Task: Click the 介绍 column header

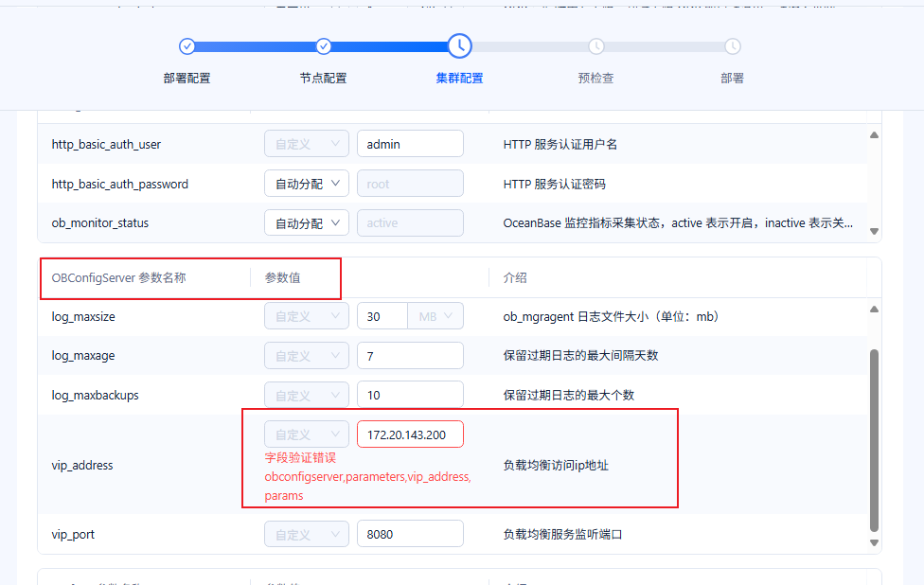Action: click(515, 277)
